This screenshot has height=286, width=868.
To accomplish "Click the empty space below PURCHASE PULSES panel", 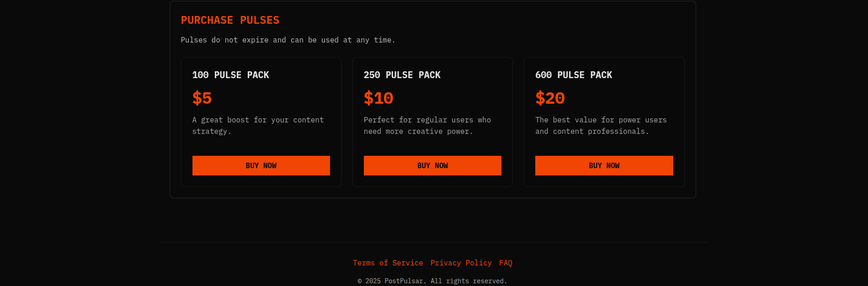I will [x=432, y=219].
